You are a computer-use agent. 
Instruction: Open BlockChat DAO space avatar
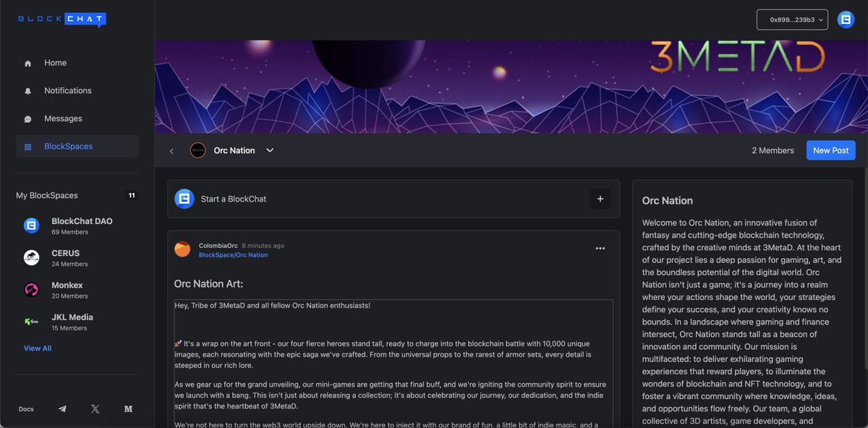pyautogui.click(x=31, y=226)
